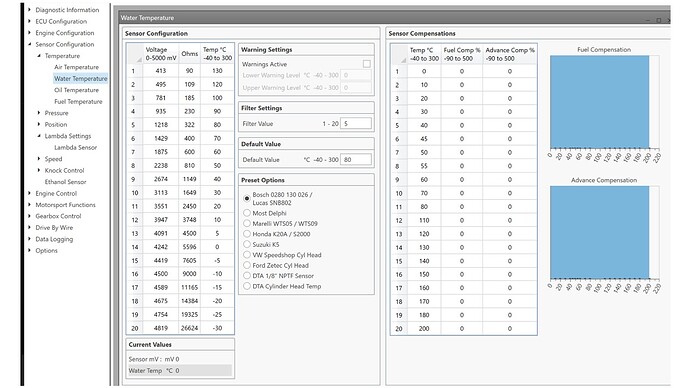Open Ethanol Sensor settings
The image size is (690, 388).
click(65, 182)
